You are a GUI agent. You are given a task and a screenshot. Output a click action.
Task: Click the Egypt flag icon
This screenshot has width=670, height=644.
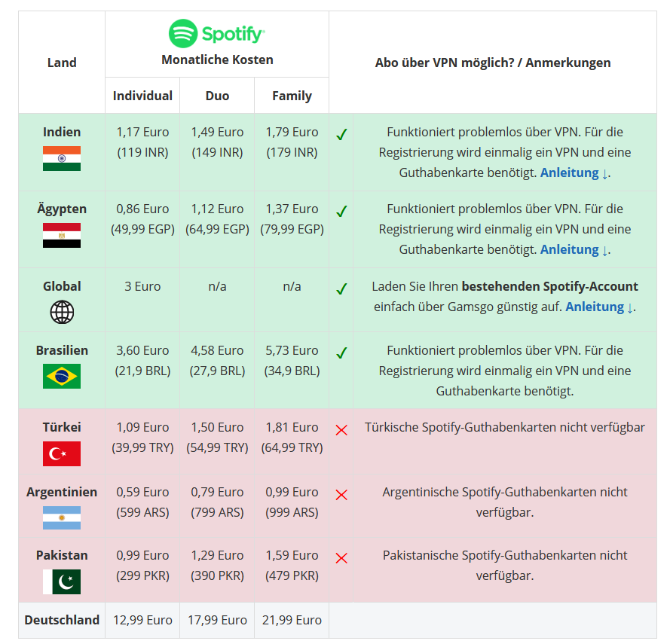(62, 235)
